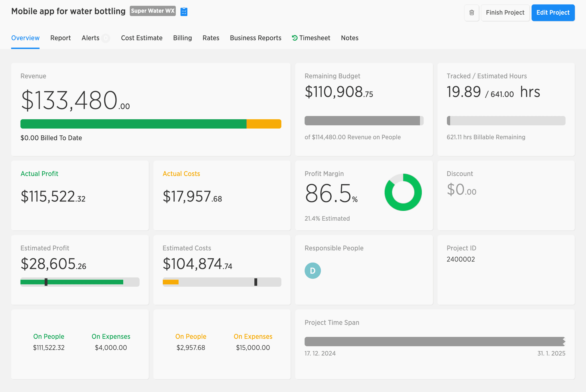View the Notes tab
The height and width of the screenshot is (392, 586).
(x=350, y=38)
